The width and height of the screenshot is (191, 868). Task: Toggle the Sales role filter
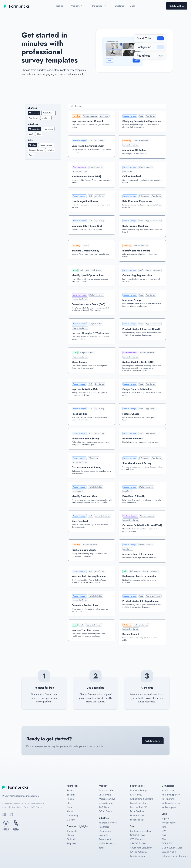[31, 155]
